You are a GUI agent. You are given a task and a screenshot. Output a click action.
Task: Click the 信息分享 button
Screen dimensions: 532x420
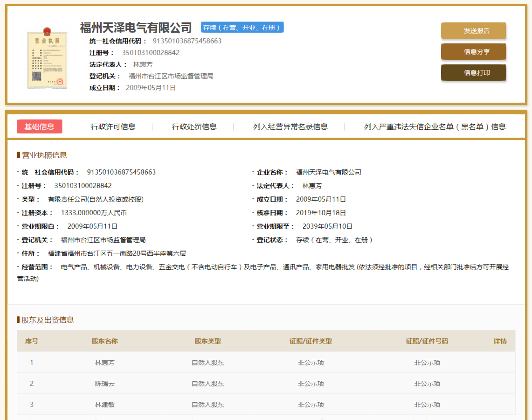click(x=473, y=52)
